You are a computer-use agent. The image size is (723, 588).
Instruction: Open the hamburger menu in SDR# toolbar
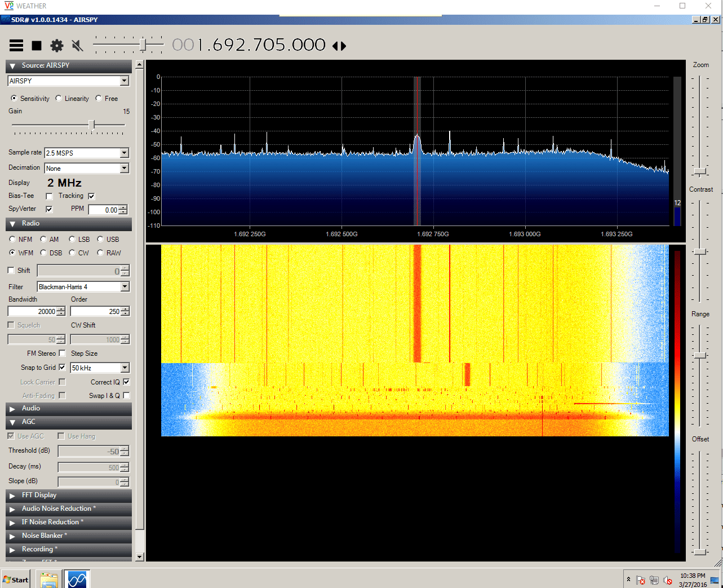tap(16, 46)
